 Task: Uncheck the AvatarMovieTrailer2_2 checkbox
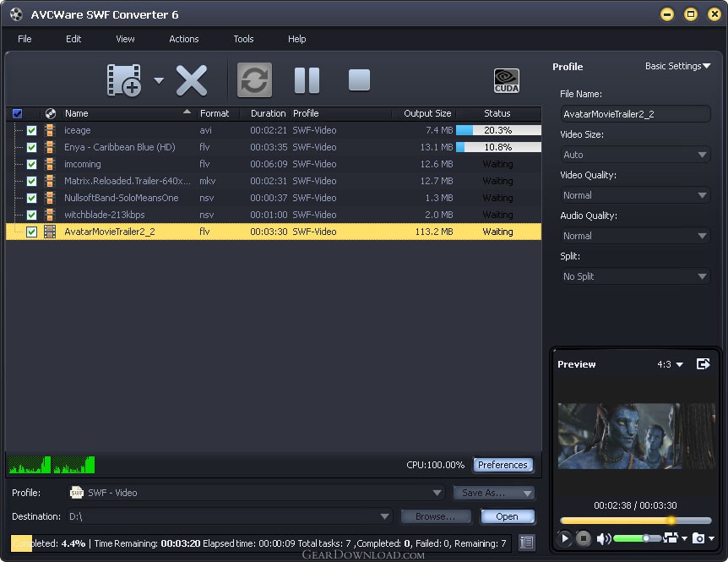(31, 232)
